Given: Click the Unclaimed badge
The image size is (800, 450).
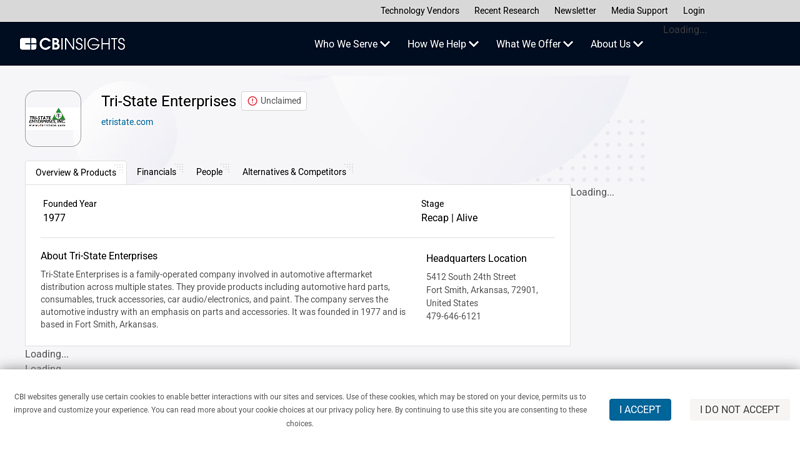Looking at the screenshot, I should 274,101.
